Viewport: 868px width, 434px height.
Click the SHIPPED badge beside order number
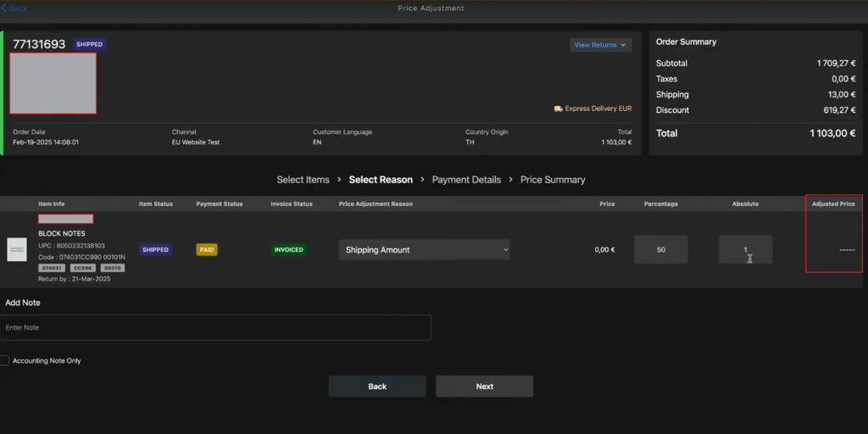(89, 44)
